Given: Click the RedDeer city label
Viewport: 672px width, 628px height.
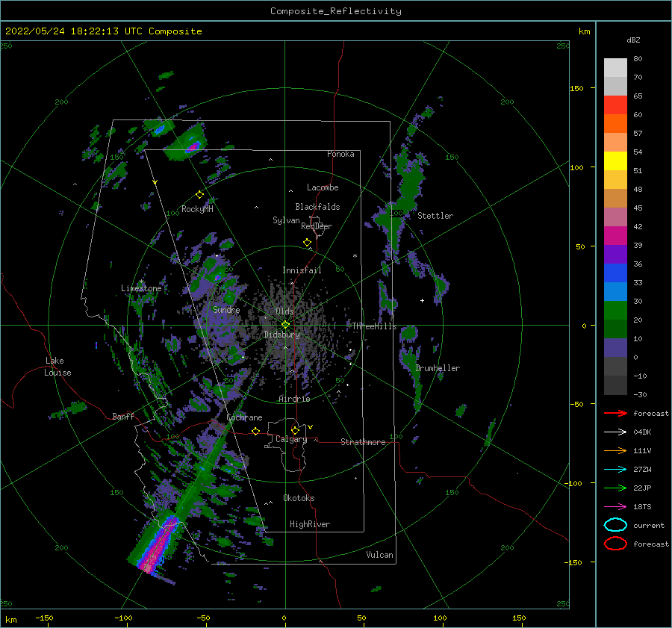Looking at the screenshot, I should tap(317, 226).
